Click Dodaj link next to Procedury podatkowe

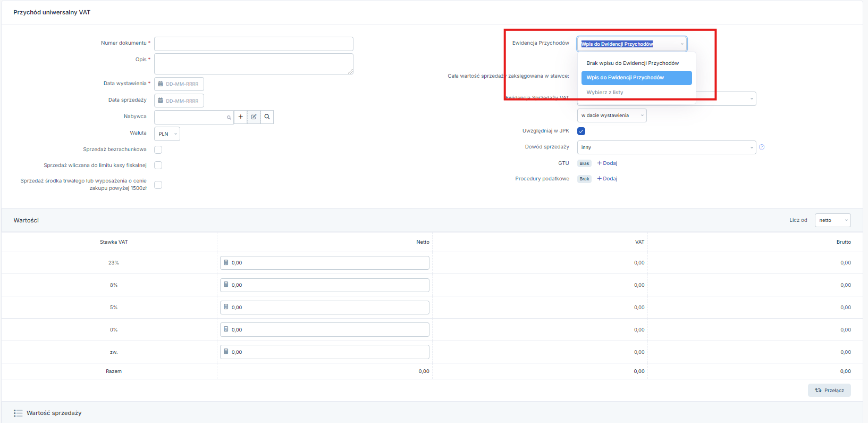click(x=607, y=179)
